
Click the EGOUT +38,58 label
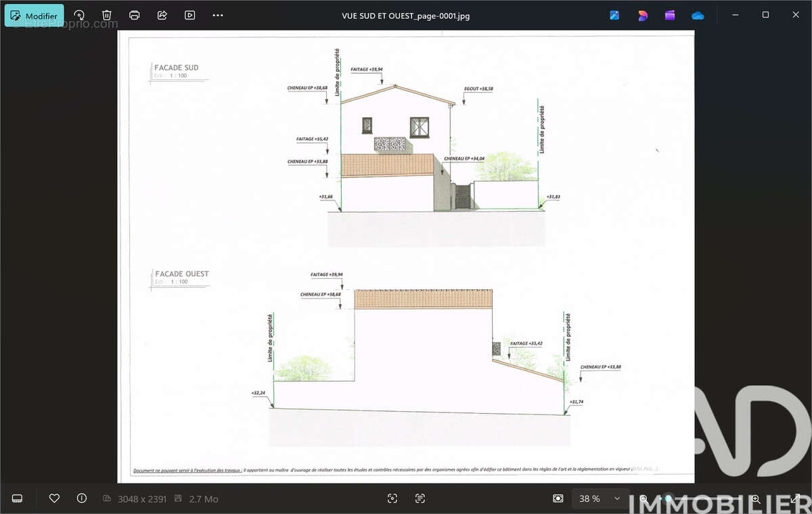coord(478,89)
